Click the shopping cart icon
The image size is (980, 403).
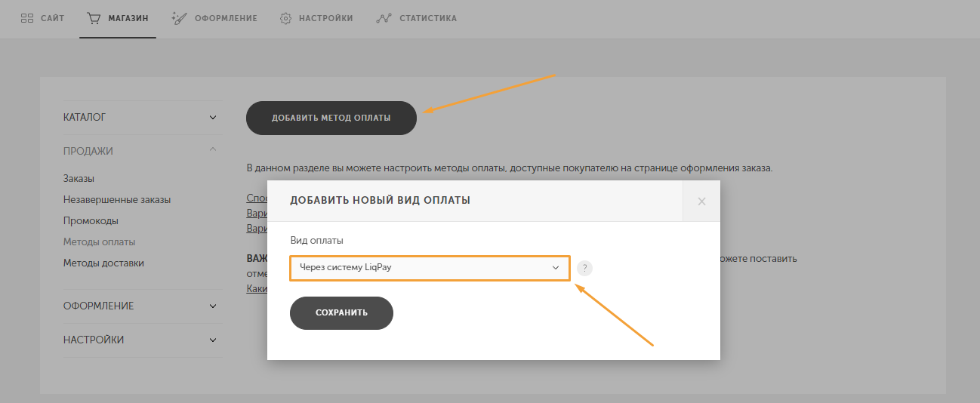coord(94,18)
